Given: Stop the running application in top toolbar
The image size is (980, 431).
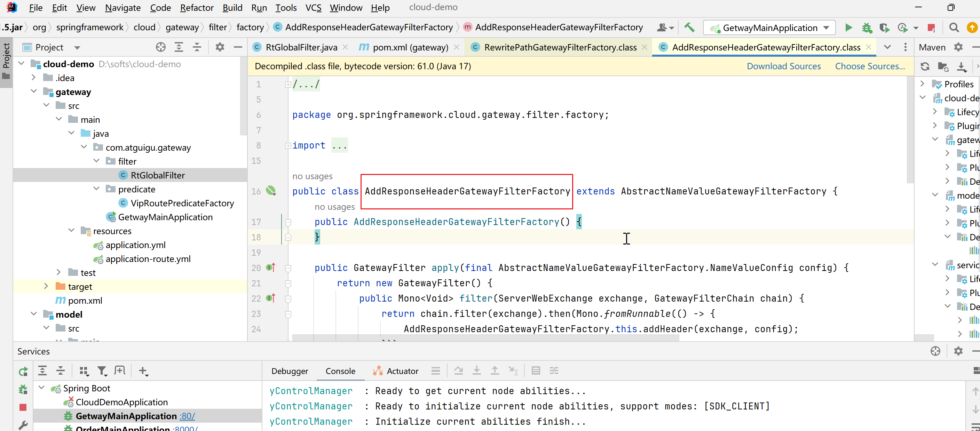Looking at the screenshot, I should 931,28.
